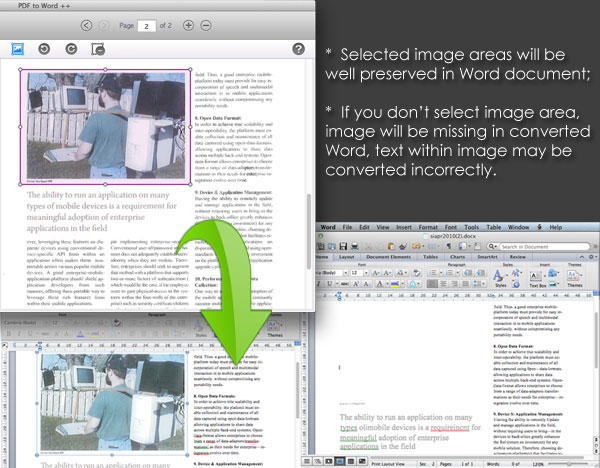The height and width of the screenshot is (468, 600).
Task: Switch to the Layout ribbon tab
Action: (346, 257)
